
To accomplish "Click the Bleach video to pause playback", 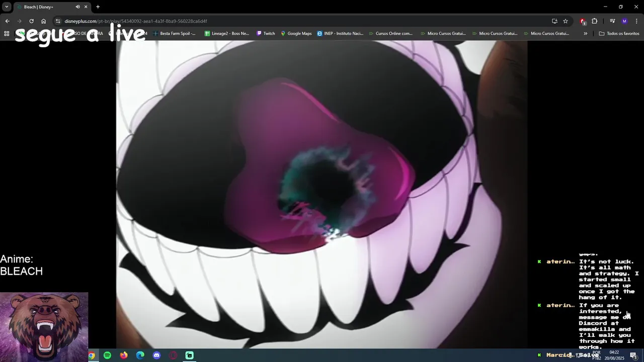I will click(322, 194).
